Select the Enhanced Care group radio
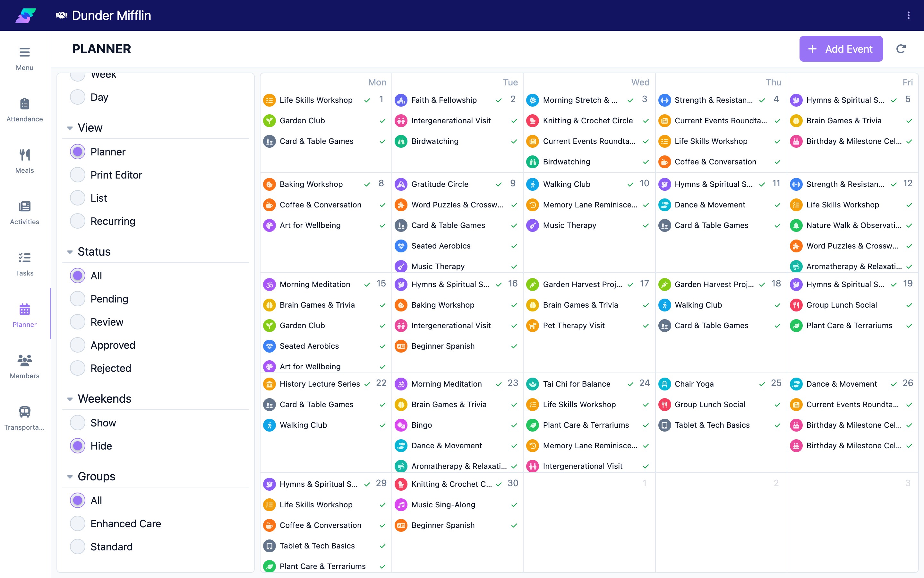 click(x=78, y=524)
